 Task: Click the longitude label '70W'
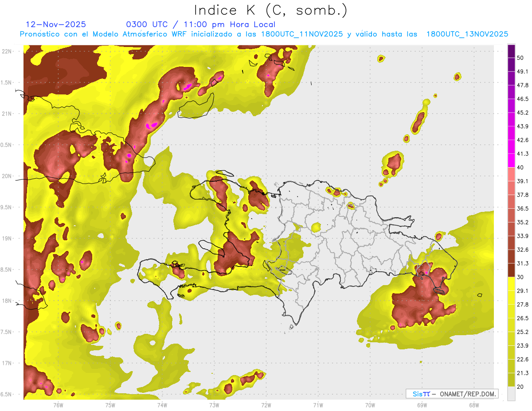click(x=370, y=405)
